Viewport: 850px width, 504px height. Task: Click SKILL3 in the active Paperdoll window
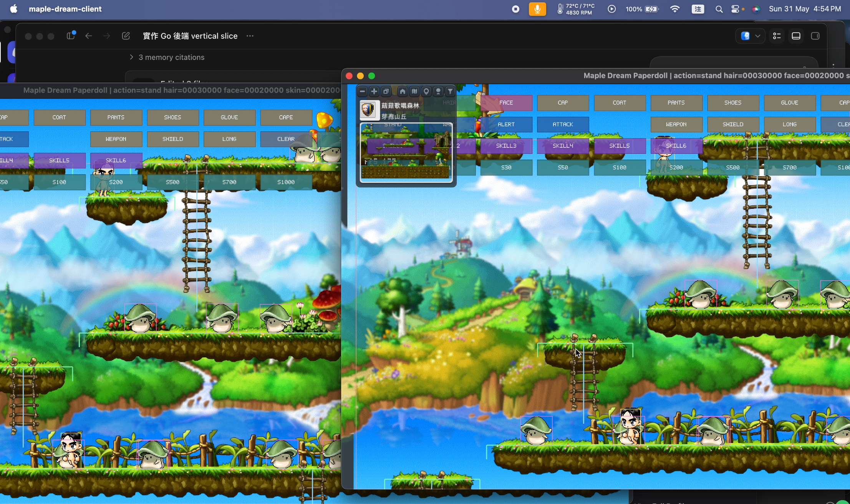click(x=506, y=146)
